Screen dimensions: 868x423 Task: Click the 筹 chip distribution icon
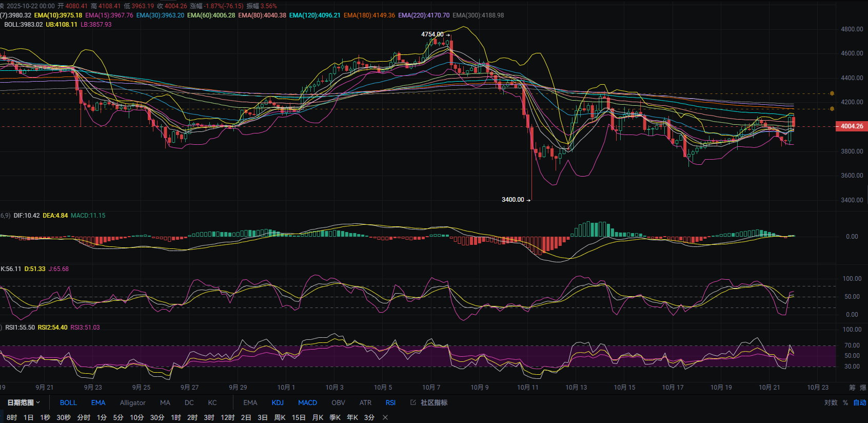pos(852,388)
